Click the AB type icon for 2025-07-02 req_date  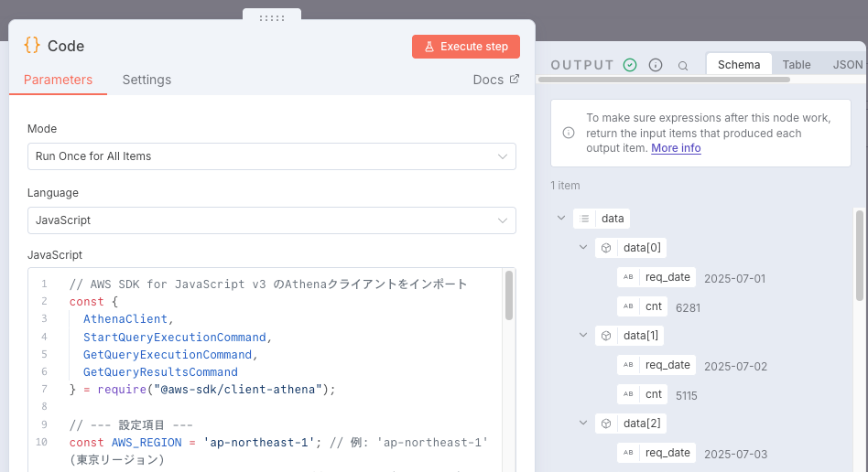(x=628, y=365)
